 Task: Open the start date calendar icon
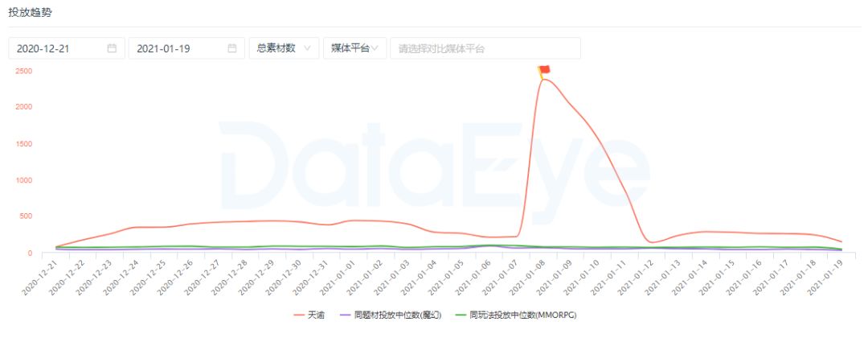pyautogui.click(x=112, y=48)
